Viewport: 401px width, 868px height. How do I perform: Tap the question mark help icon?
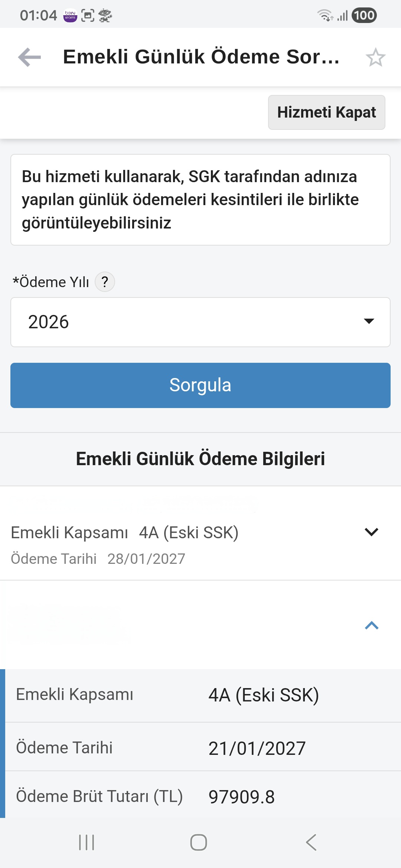coord(105,282)
